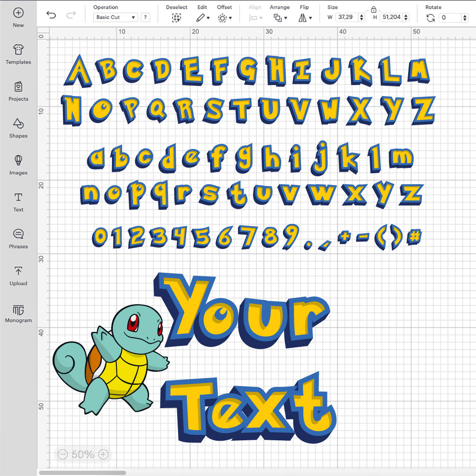Open the Offset dropdown
The image size is (476, 476).
(x=224, y=17)
